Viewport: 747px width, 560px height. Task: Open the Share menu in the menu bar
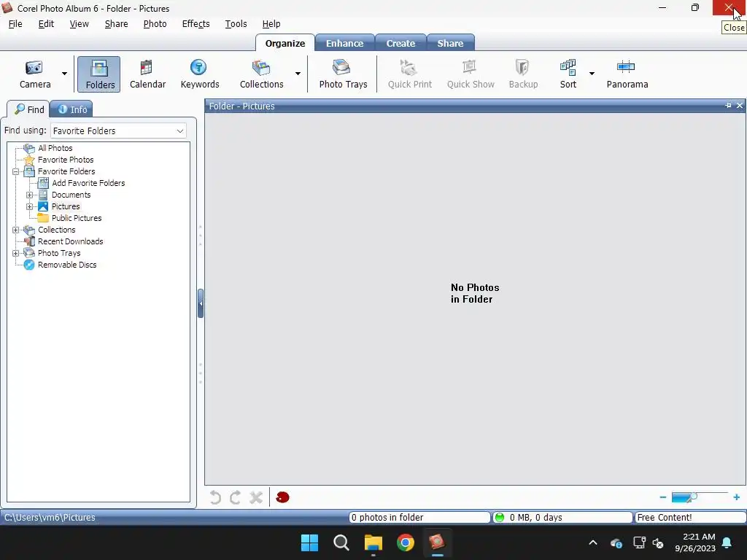116,24
